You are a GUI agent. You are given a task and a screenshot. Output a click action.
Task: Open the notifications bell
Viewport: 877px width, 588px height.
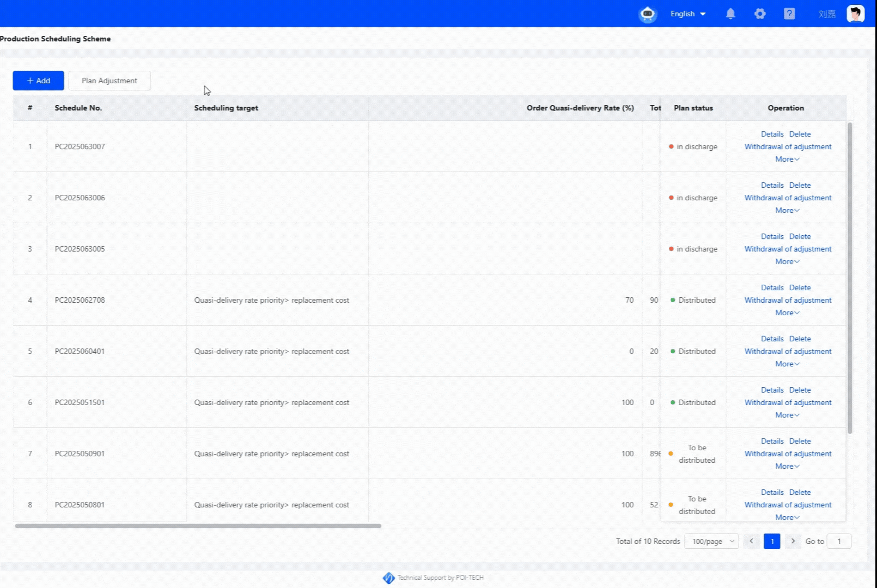click(x=730, y=14)
